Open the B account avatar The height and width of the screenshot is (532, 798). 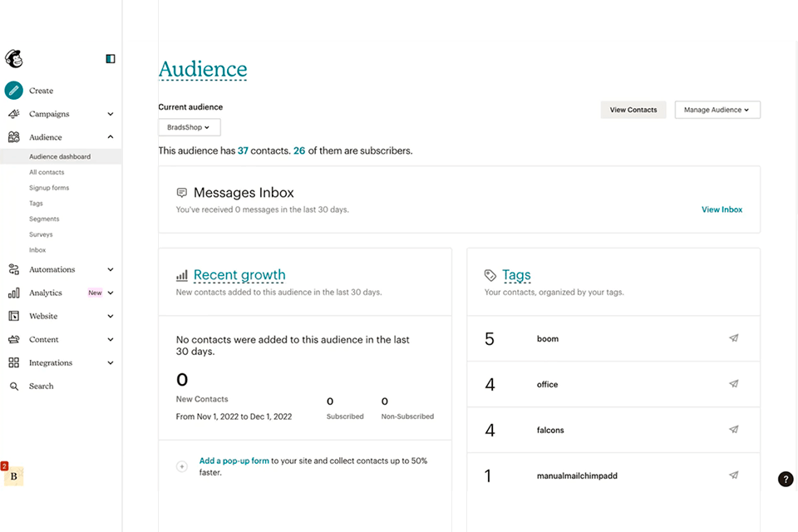click(14, 476)
